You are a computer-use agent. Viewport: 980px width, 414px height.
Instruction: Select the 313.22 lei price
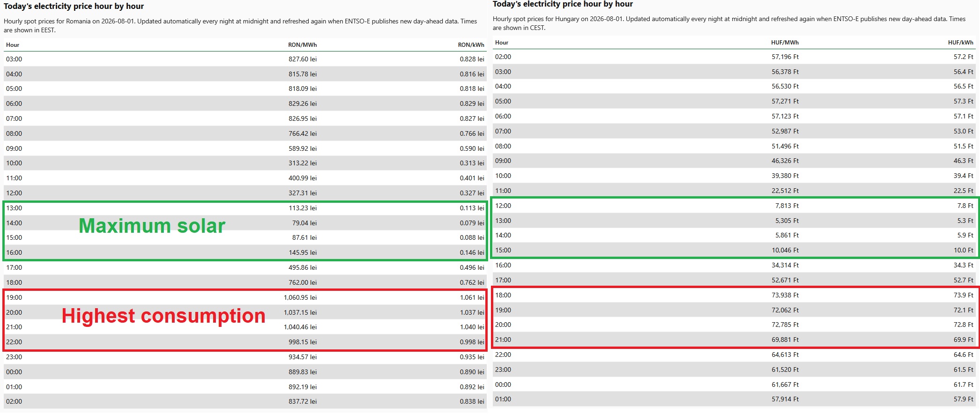click(x=303, y=163)
